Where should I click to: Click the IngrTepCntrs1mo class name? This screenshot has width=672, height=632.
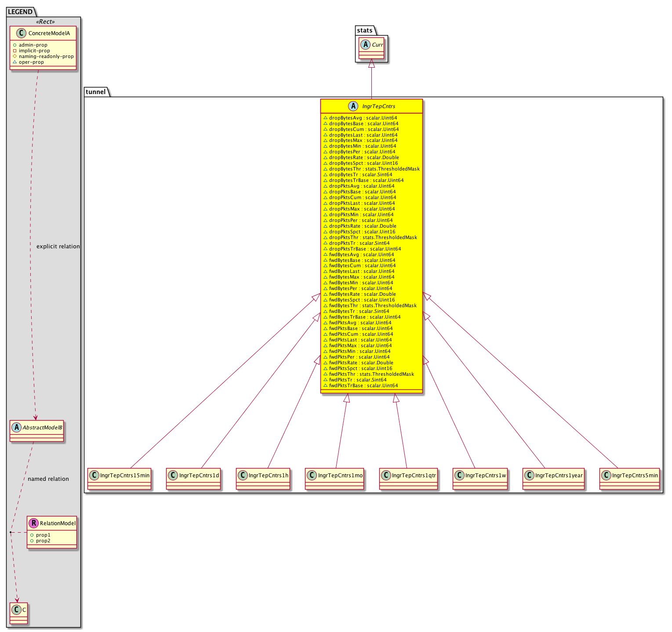340,475
